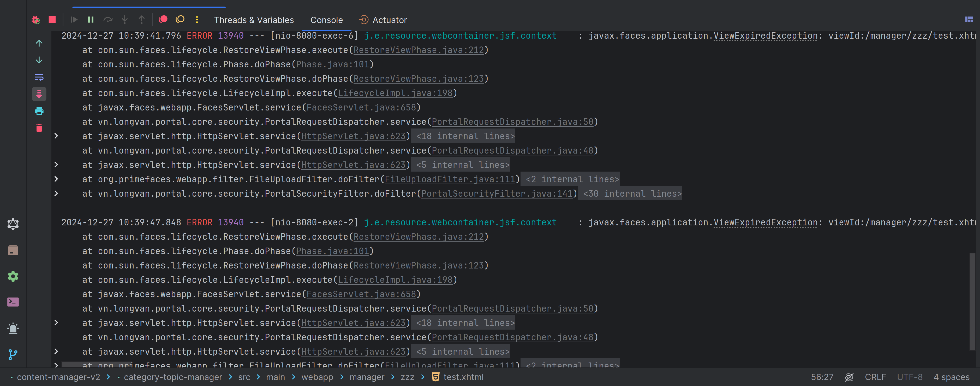Click test.xhtml breadcrumb item

[458, 377]
